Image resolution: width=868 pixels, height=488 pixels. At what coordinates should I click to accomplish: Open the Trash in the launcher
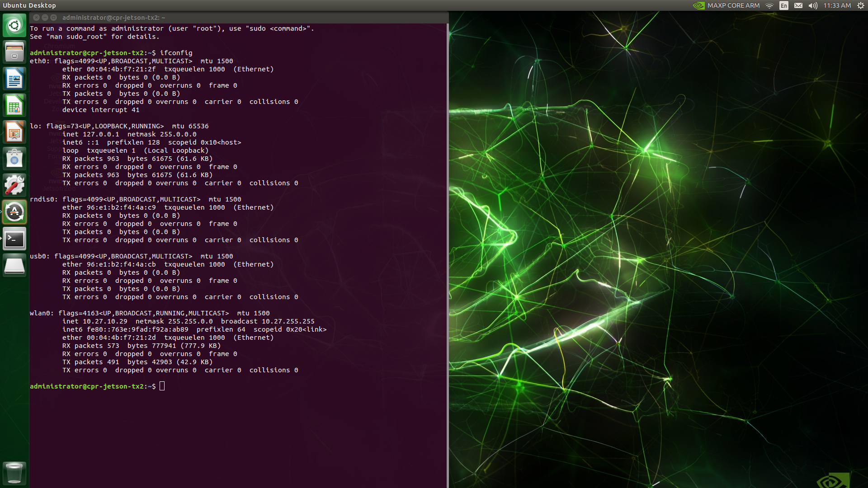pyautogui.click(x=14, y=473)
